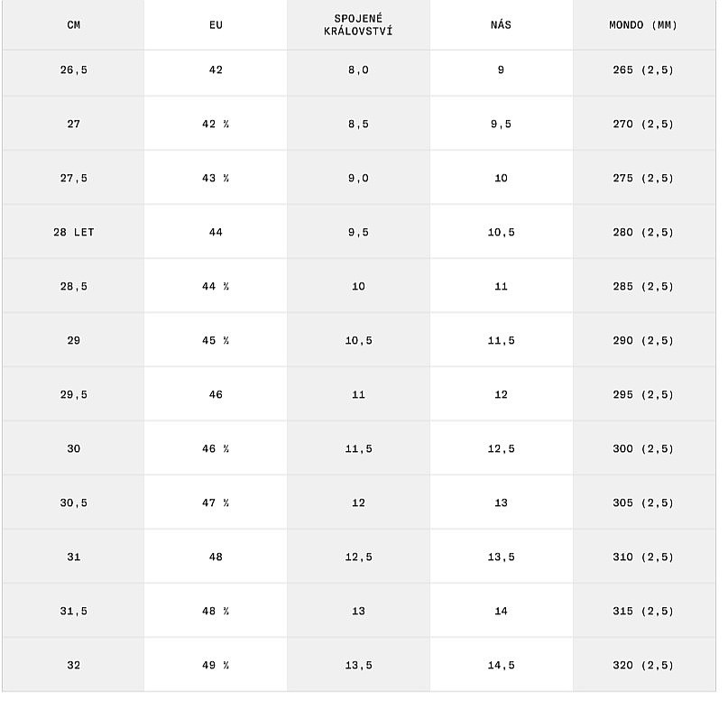Click UK size 9,0 cell

(x=358, y=179)
